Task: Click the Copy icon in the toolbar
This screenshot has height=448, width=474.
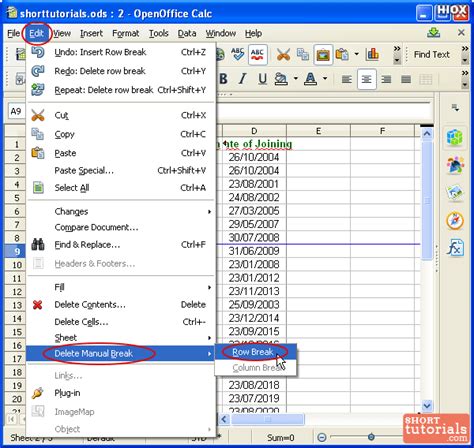Action: pos(303,54)
